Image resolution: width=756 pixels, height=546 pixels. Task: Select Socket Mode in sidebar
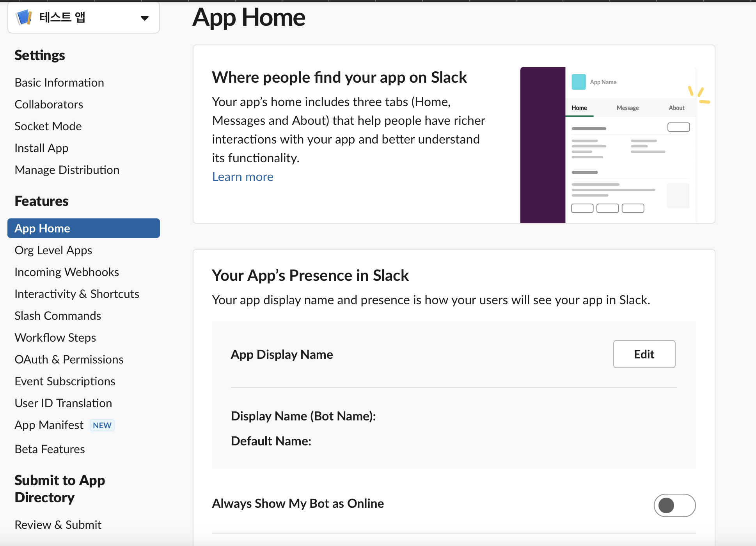pyautogui.click(x=48, y=126)
